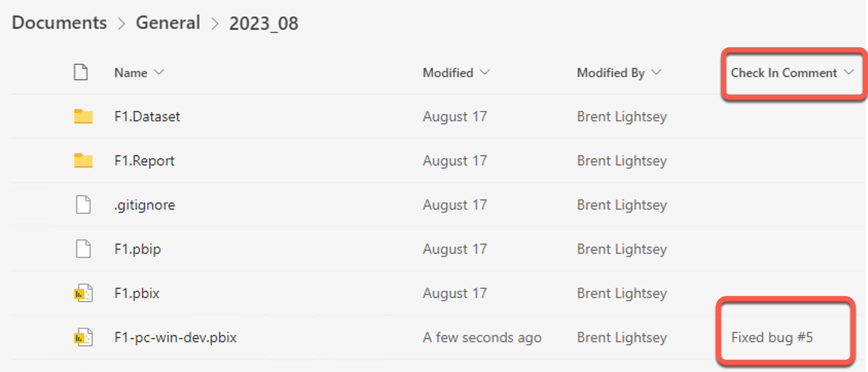Screen dimensions: 868x372
Task: Open the General breadcrumb link
Action: [168, 22]
